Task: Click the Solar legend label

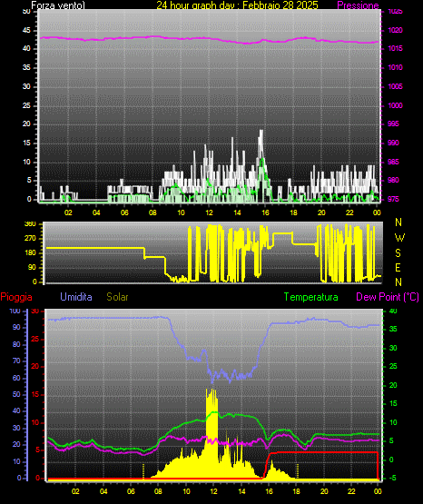Action: (117, 297)
